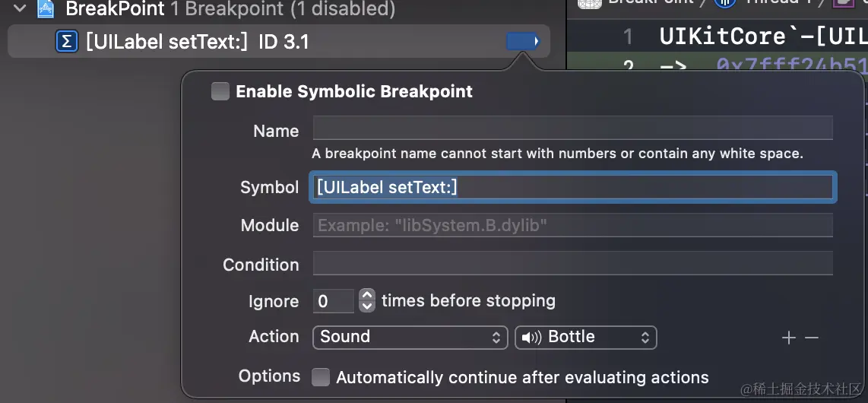Focus the Symbol text field
This screenshot has height=403, width=868.
click(572, 187)
